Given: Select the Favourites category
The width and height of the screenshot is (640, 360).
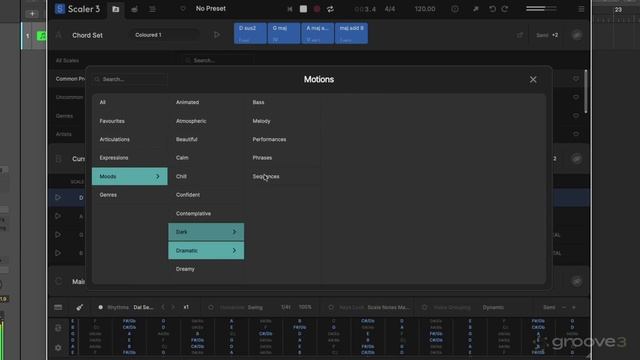Looking at the screenshot, I should [x=129, y=121].
